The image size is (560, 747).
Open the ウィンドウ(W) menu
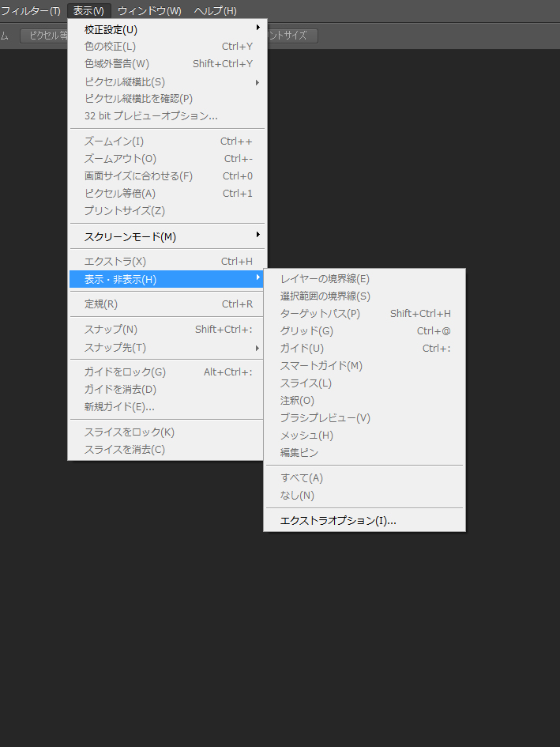click(x=149, y=10)
